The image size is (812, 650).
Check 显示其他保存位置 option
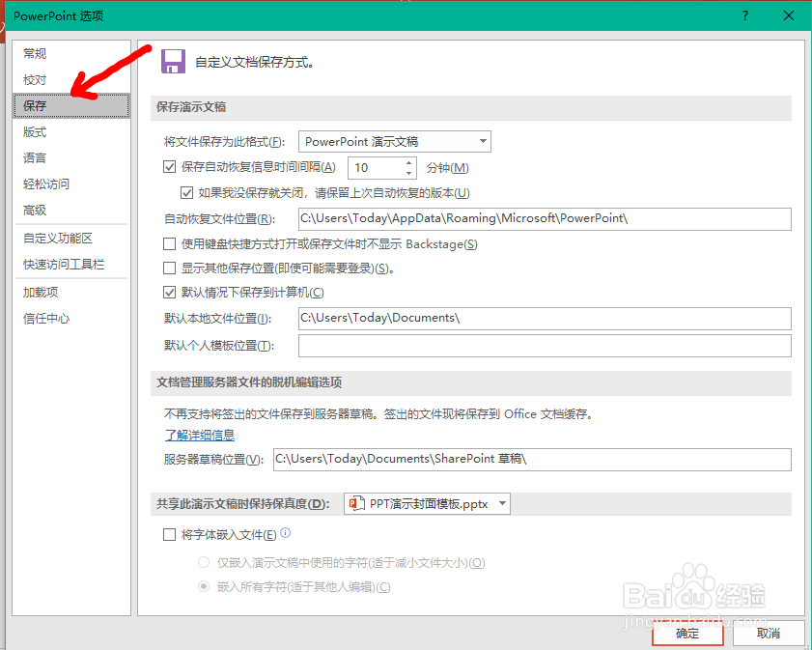point(169,268)
